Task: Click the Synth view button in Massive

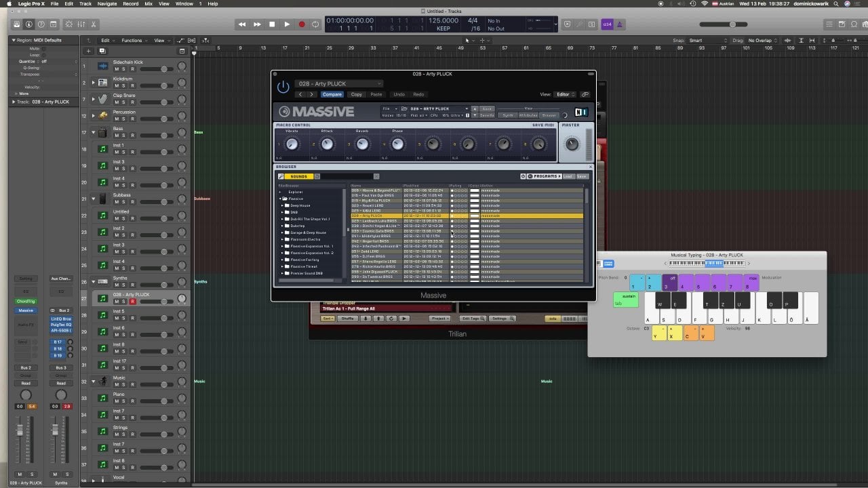Action: click(x=507, y=115)
